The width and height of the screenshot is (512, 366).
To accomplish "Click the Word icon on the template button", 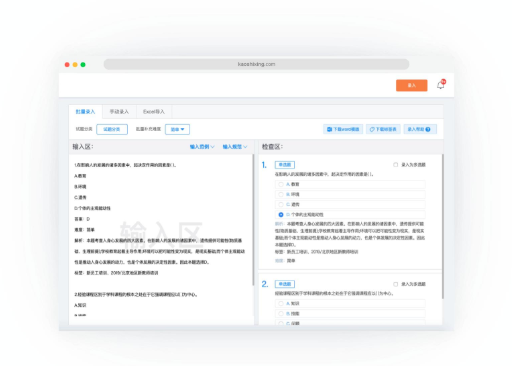I will click(329, 129).
